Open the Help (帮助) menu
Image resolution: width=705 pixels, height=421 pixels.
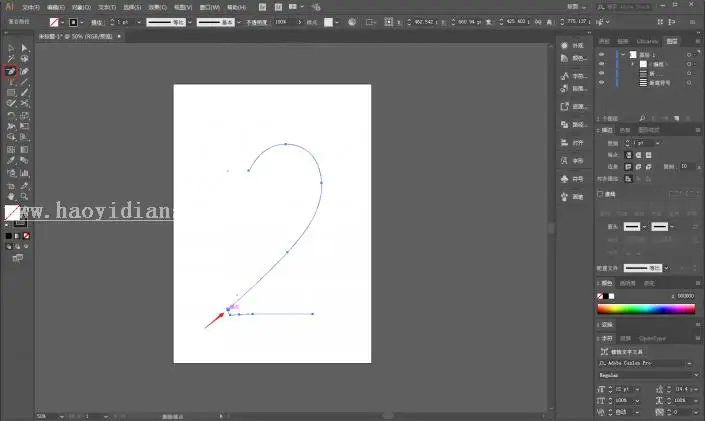point(236,7)
